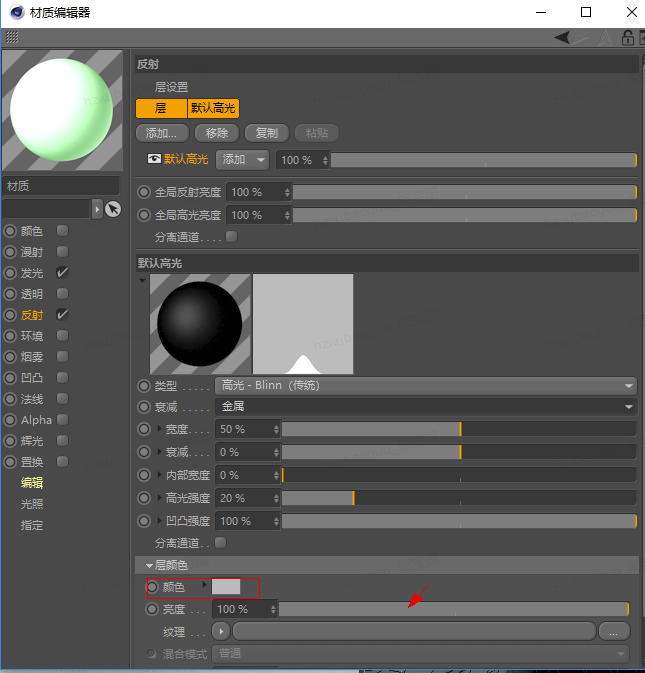Click the 亮度 slider bar
645x673 pixels.
click(454, 609)
